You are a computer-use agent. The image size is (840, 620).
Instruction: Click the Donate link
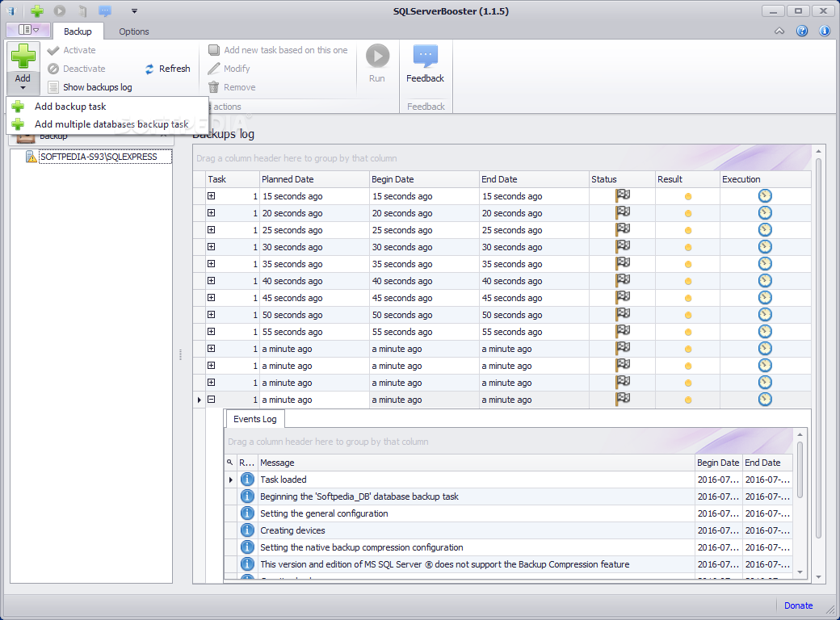(x=798, y=605)
